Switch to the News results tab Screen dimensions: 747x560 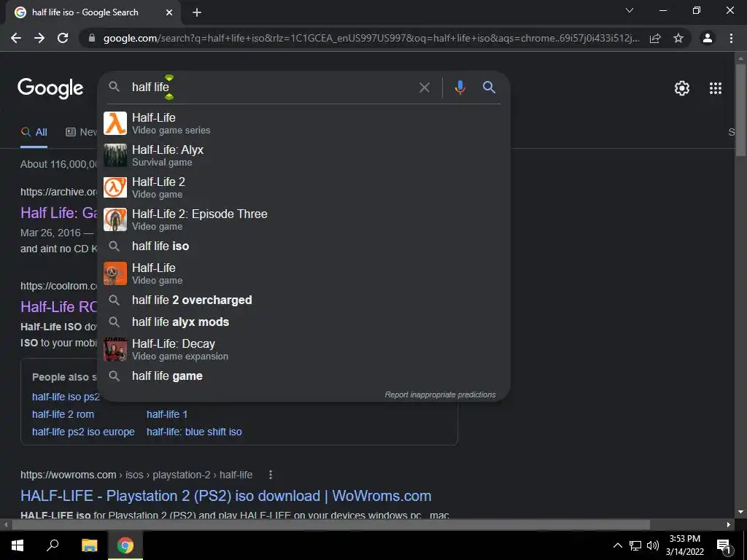click(81, 132)
